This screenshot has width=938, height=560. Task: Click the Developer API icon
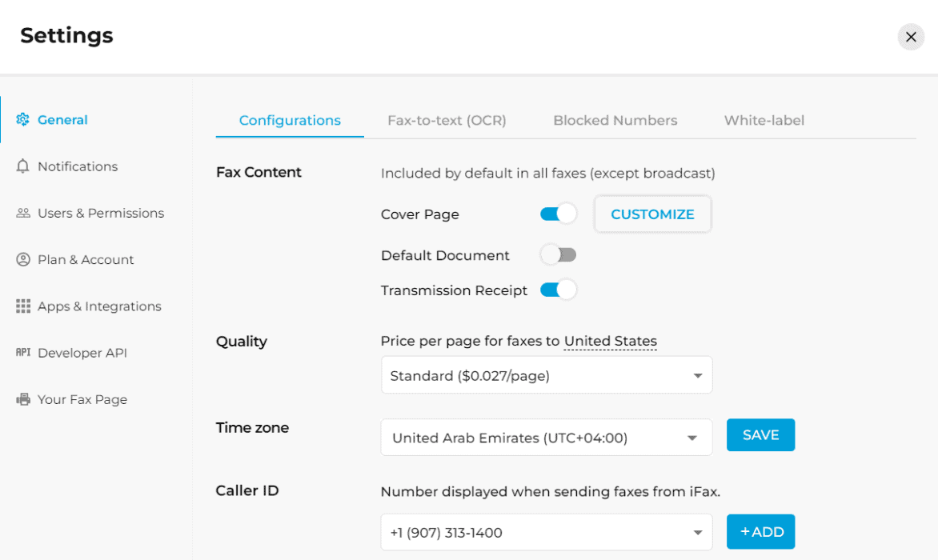[x=22, y=353]
